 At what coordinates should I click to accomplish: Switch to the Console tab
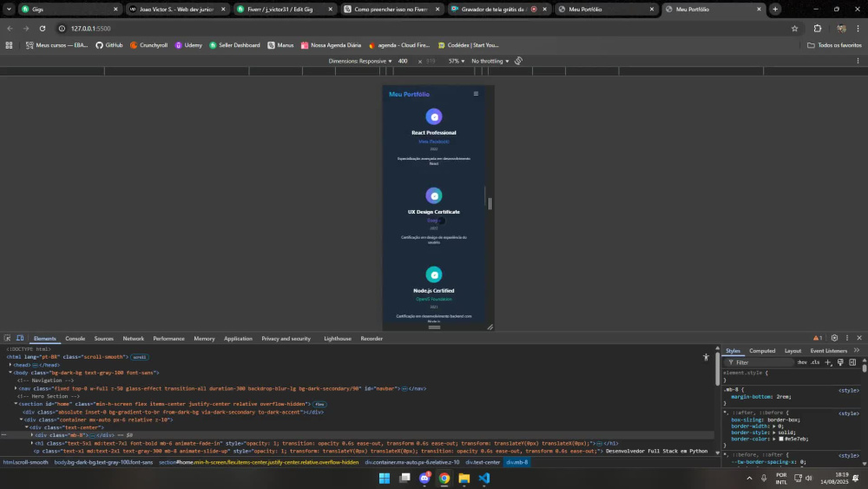tap(76, 339)
